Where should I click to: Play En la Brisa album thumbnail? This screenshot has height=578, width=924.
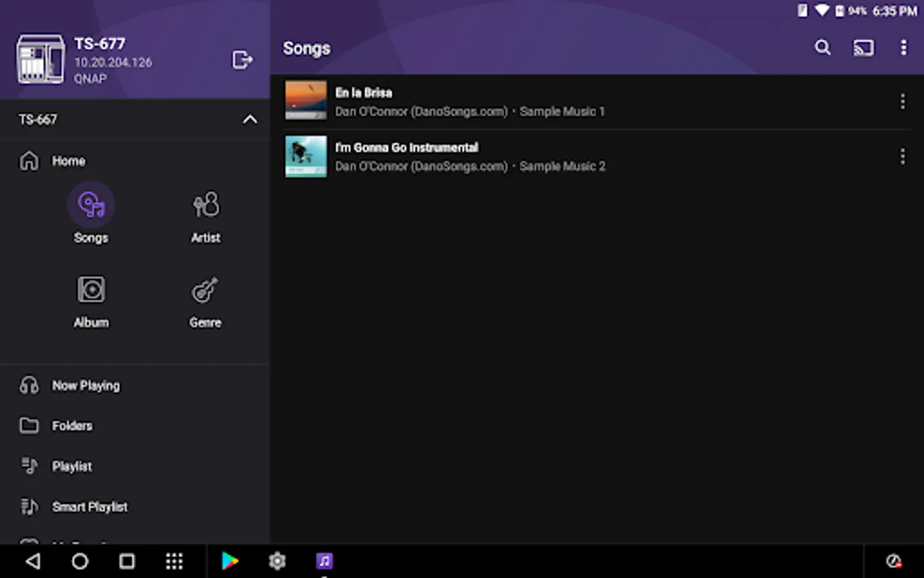point(305,100)
